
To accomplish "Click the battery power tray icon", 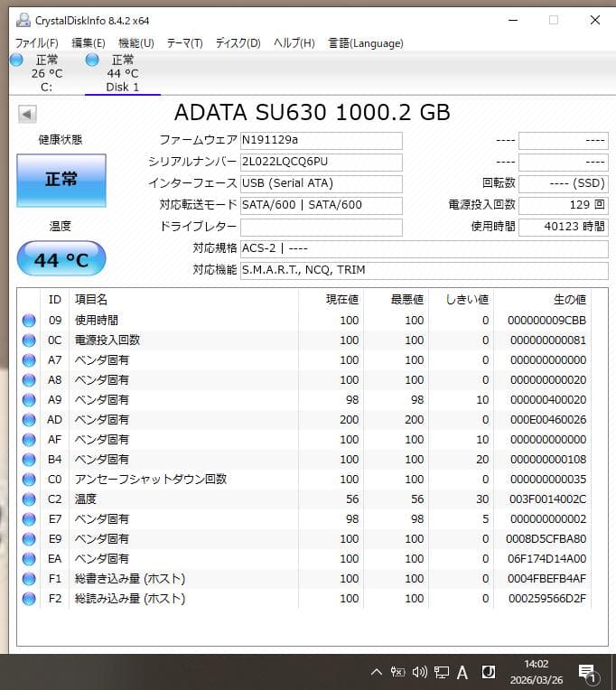I will 397,672.
